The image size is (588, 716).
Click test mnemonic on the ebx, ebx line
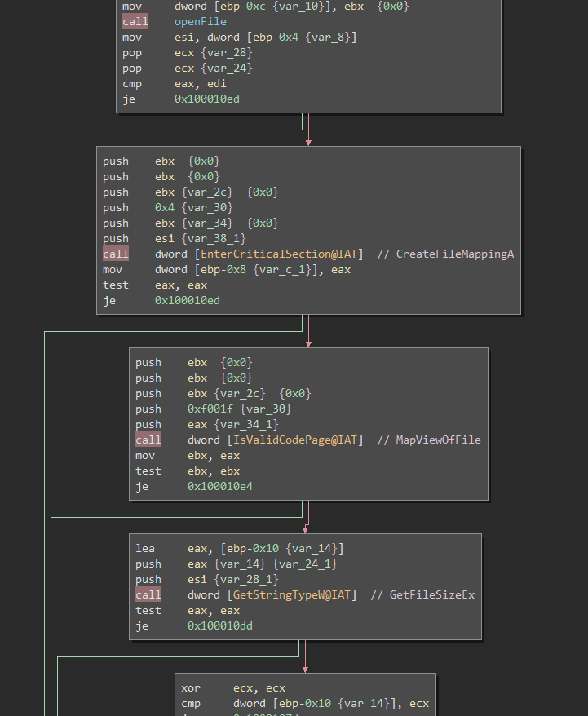pyautogui.click(x=148, y=471)
